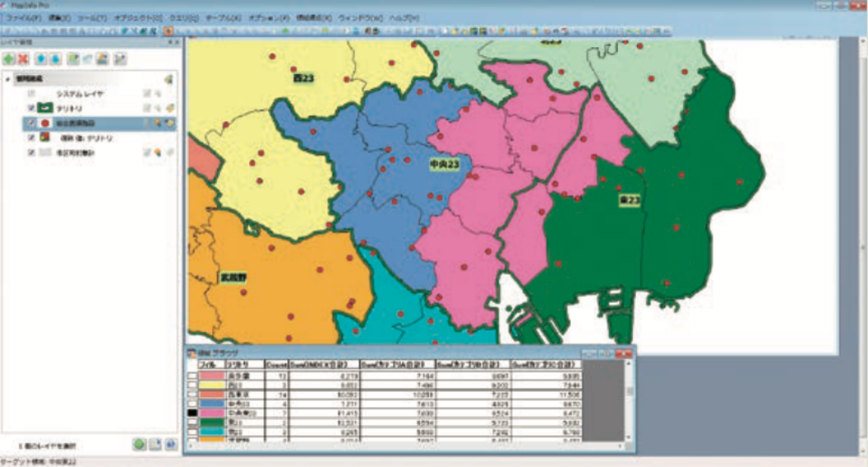Viewport: 868px width, 467px height.
Task: Click the icon right of the layer list header
Action: (167, 79)
